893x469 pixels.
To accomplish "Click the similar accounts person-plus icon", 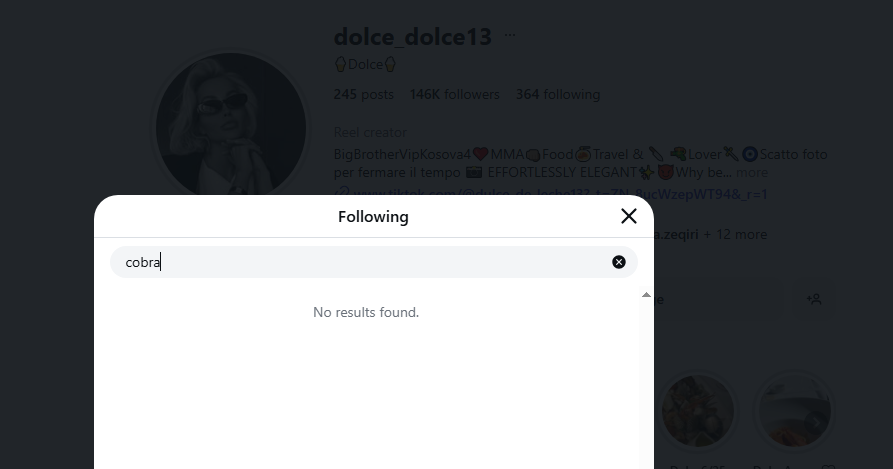I will (814, 298).
